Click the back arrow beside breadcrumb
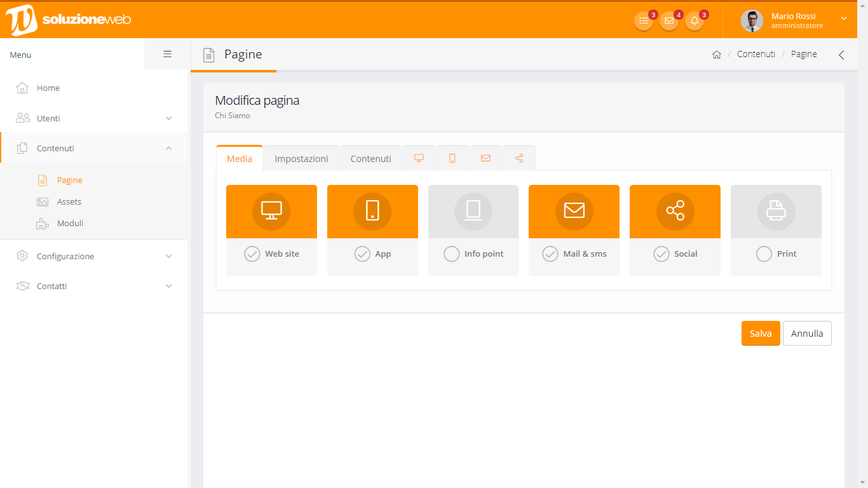 (841, 55)
